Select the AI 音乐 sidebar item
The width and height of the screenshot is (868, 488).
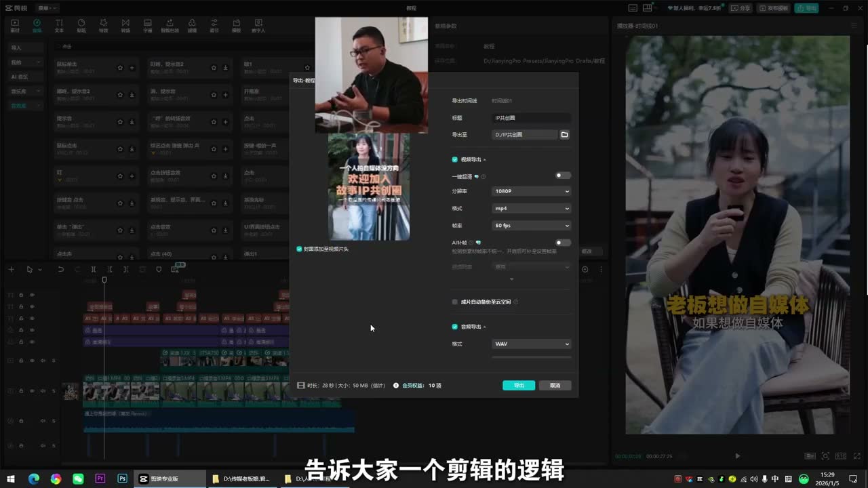(26, 77)
